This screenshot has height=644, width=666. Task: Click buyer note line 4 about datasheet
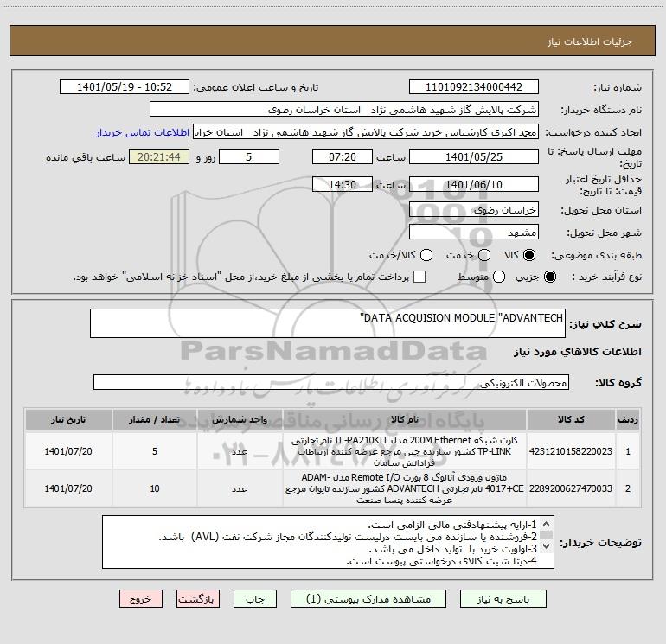point(442,561)
